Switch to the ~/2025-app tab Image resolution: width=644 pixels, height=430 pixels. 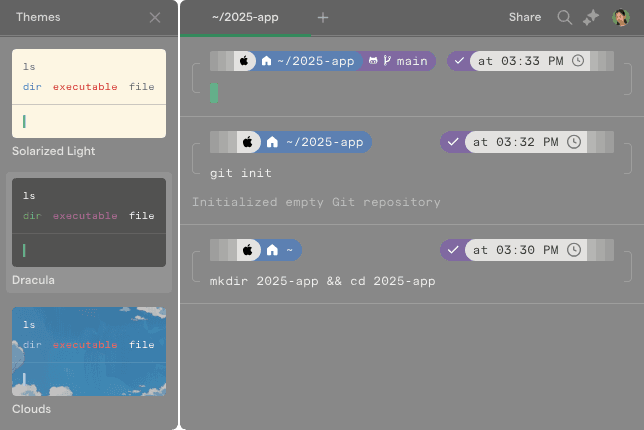click(x=245, y=17)
